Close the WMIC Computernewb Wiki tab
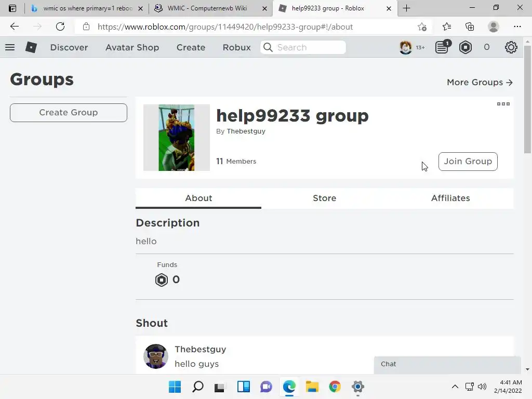This screenshot has height=399, width=532. coord(264,8)
